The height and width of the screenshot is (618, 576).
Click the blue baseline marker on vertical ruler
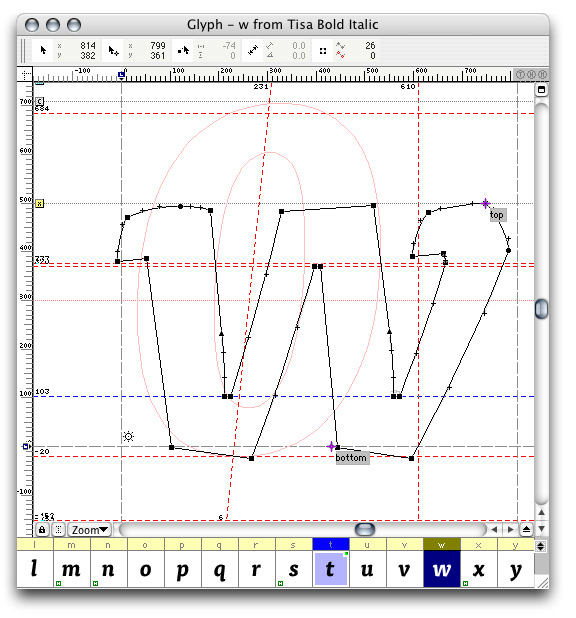pyautogui.click(x=26, y=446)
